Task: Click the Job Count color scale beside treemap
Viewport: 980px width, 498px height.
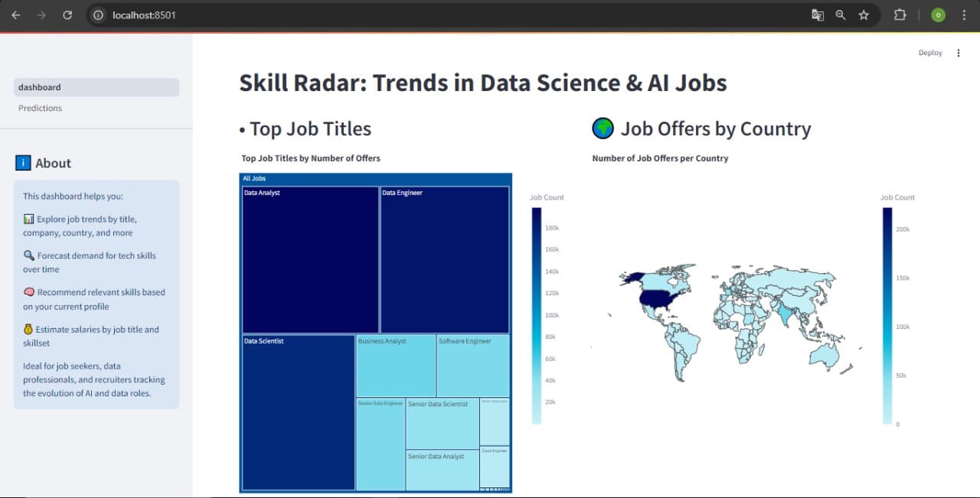Action: tap(535, 314)
